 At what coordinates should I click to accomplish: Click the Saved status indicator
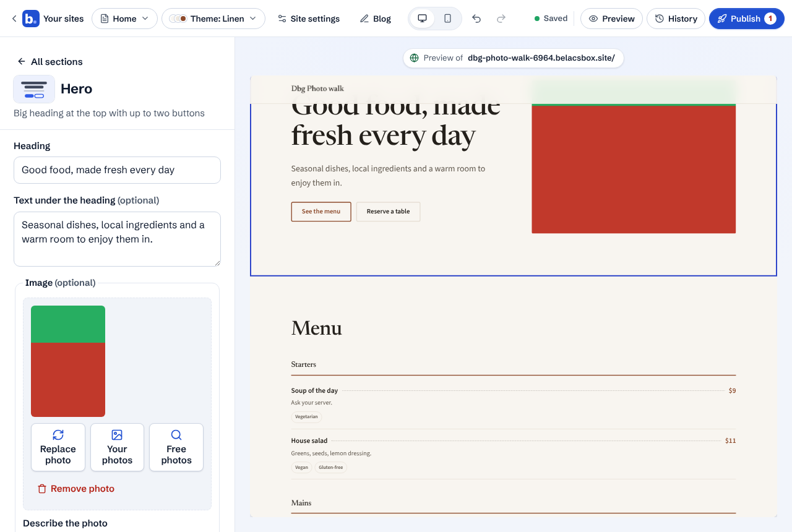[x=551, y=19]
